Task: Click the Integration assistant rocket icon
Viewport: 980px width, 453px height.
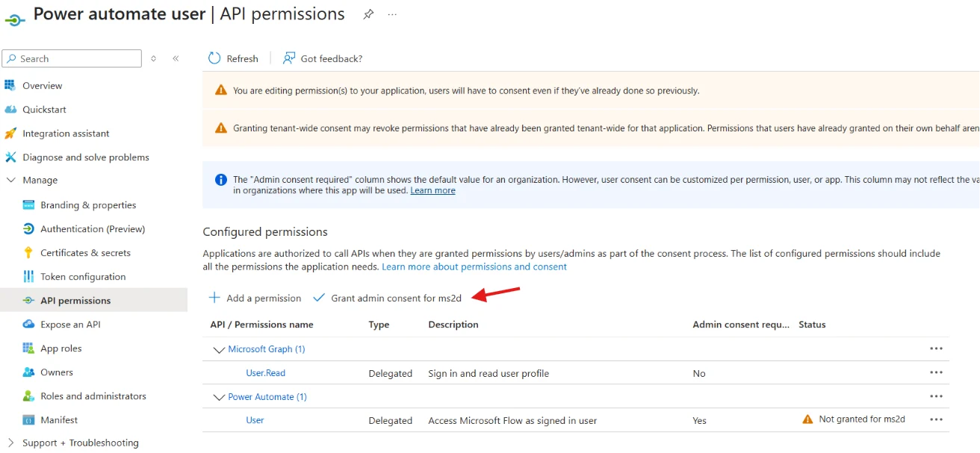Action: pos(10,133)
